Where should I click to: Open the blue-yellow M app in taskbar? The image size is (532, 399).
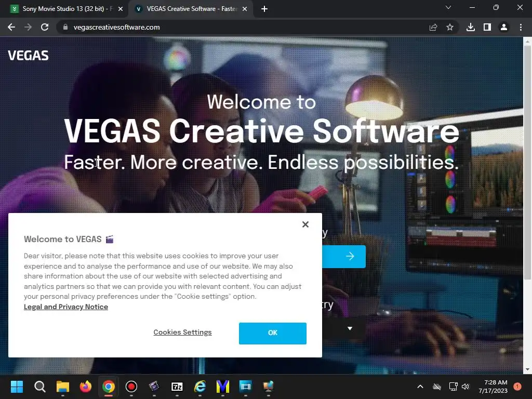coord(222,387)
